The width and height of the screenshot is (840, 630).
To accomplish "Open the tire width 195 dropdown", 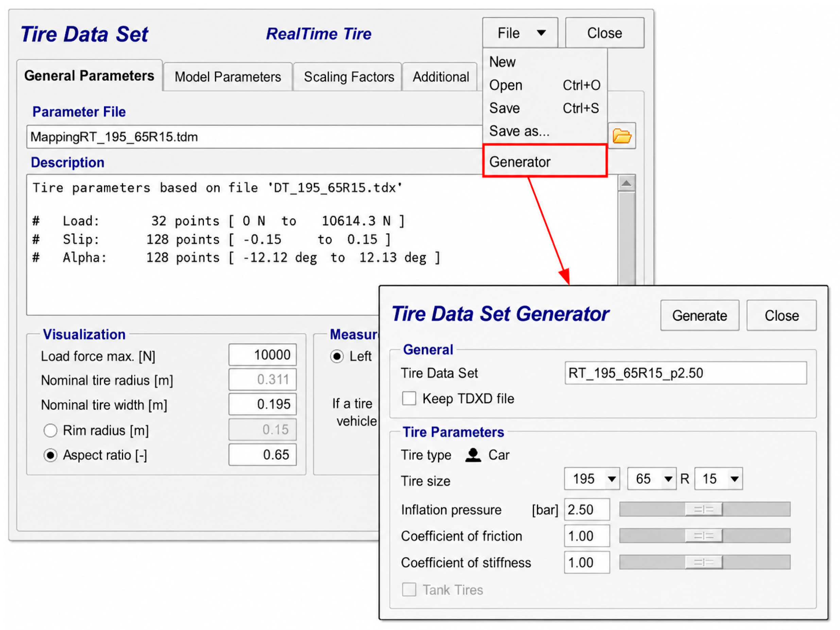I will tap(592, 479).
